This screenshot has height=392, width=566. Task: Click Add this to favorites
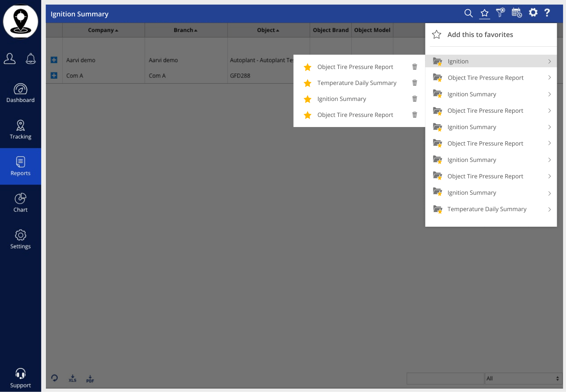pyautogui.click(x=480, y=34)
